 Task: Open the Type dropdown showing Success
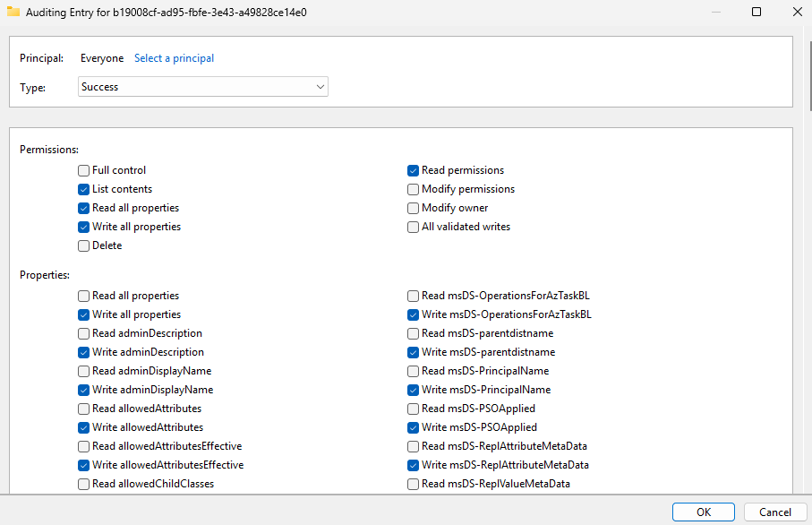coord(203,87)
